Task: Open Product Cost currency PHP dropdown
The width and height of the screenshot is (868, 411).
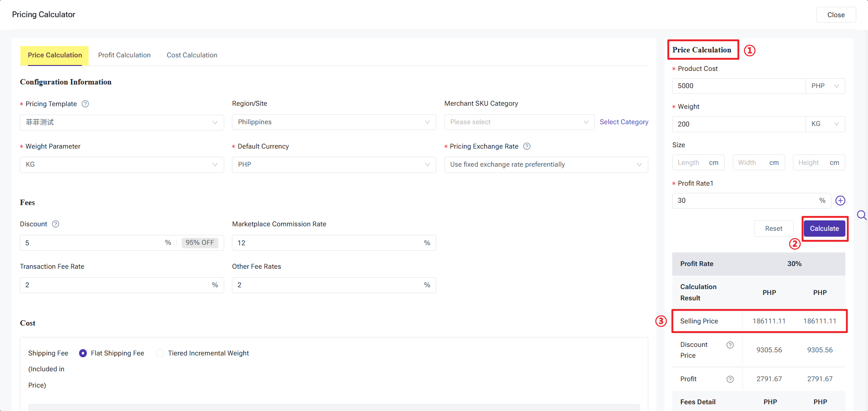Action: 826,86
